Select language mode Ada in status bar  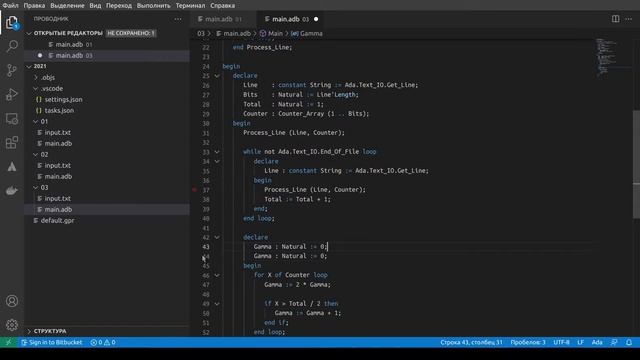[x=597, y=342]
